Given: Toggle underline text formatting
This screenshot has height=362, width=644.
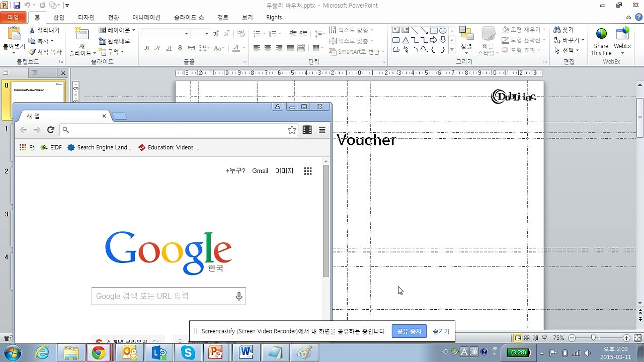Looking at the screenshot, I should [x=169, y=48].
